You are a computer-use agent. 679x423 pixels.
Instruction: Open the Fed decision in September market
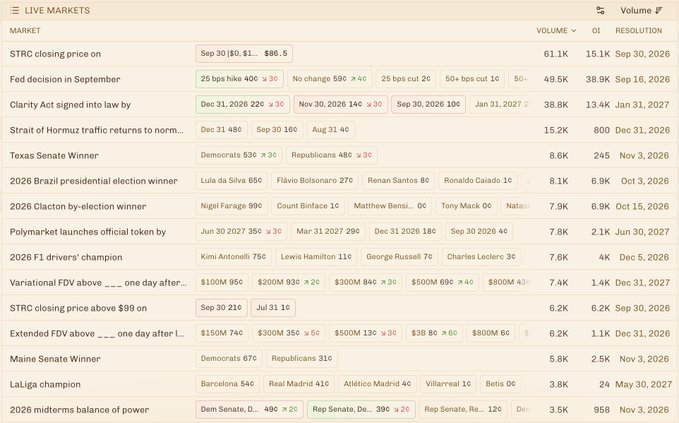pos(65,79)
